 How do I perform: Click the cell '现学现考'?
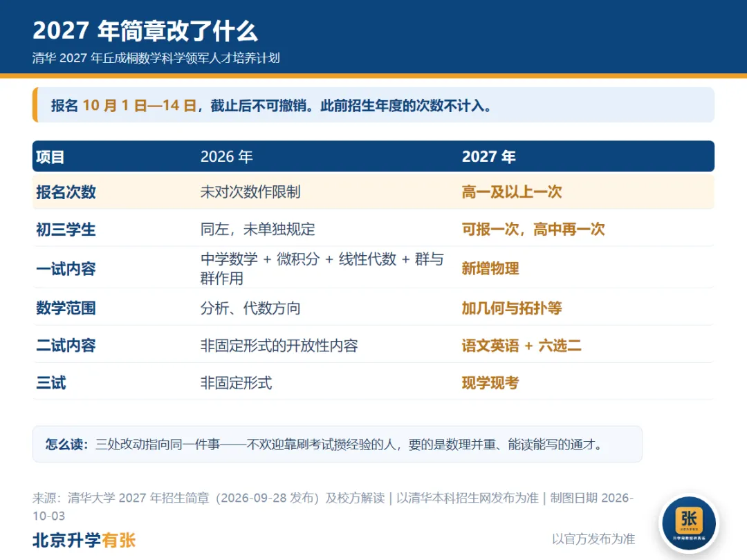[x=490, y=383]
